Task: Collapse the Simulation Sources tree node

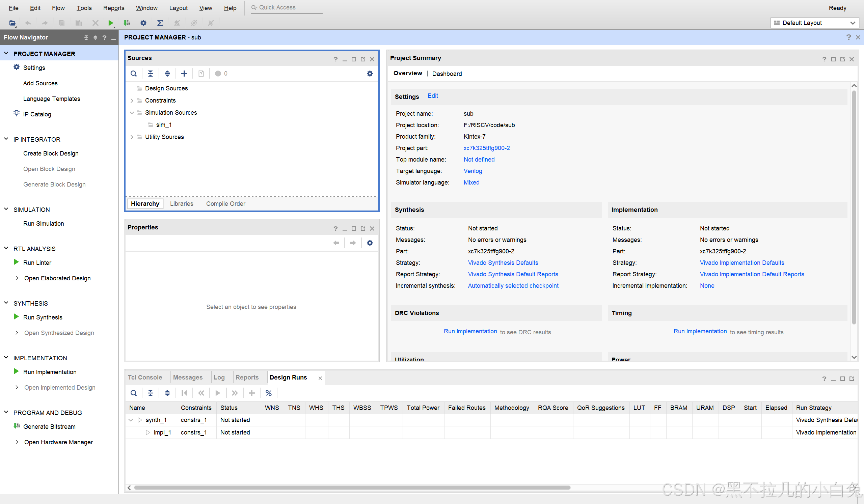Action: tap(132, 113)
